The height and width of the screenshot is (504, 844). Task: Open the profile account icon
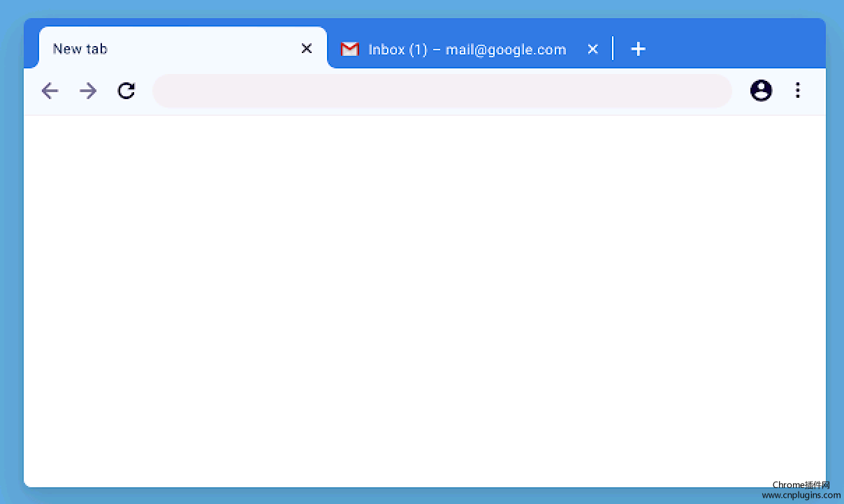761,91
